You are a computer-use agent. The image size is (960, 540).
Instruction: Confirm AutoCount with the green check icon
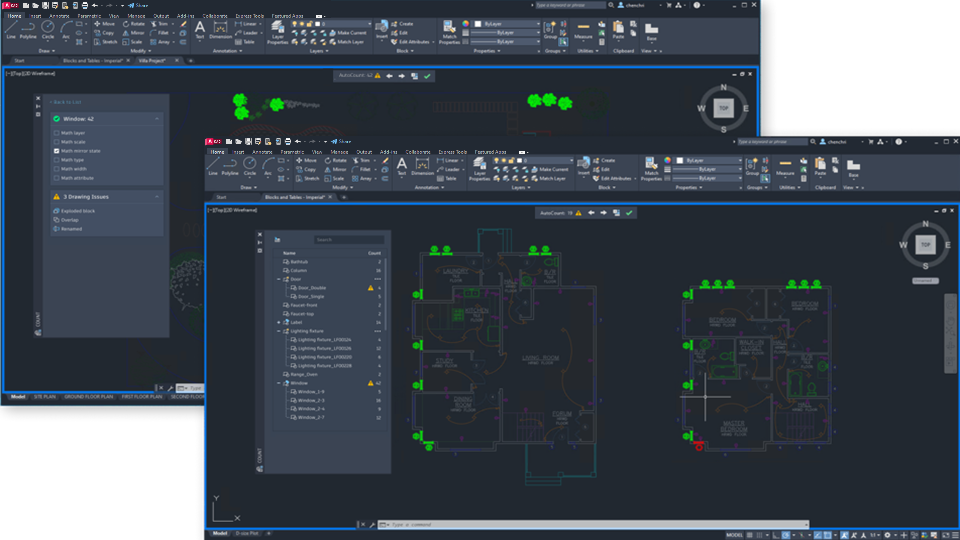coord(629,213)
